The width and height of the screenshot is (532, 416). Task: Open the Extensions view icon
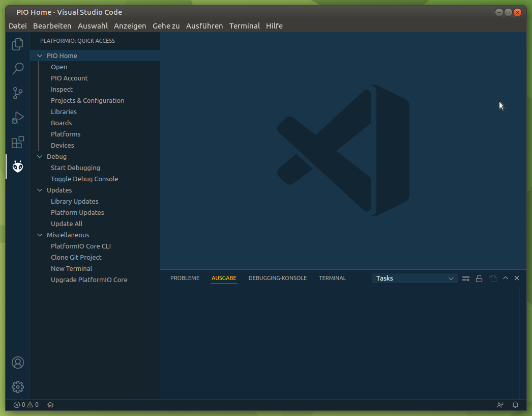(18, 142)
